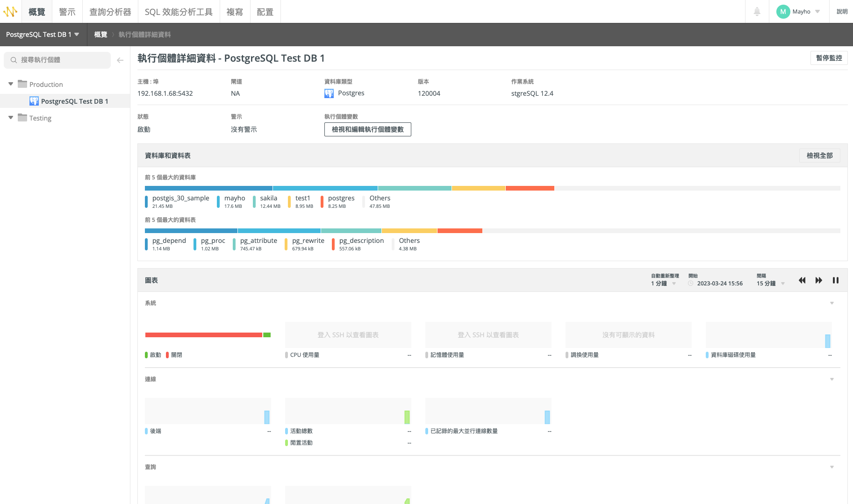Screen dimensions: 853x504
Task: Collapse the sidebar using the arrow icon
Action: click(120, 60)
